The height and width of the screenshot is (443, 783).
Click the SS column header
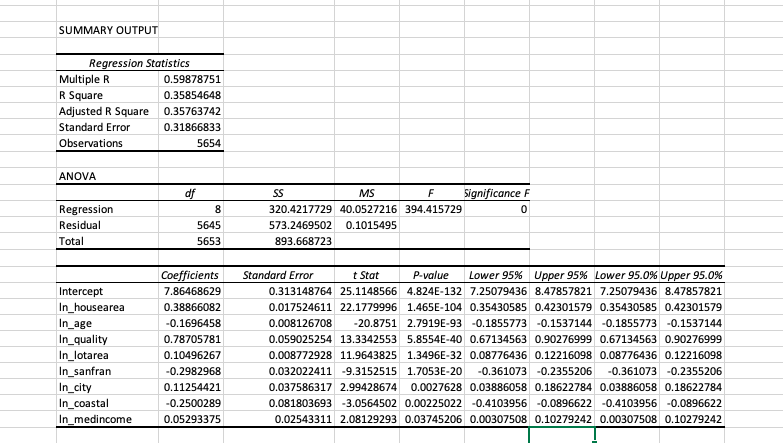(x=279, y=193)
